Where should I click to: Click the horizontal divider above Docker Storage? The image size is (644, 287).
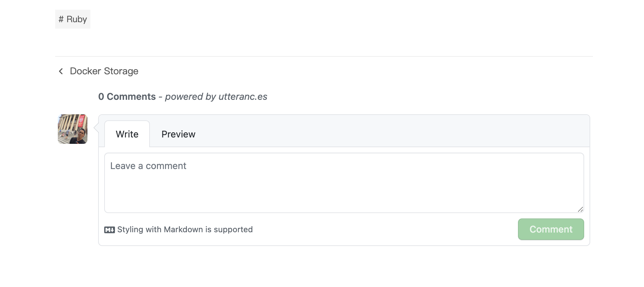(x=324, y=56)
